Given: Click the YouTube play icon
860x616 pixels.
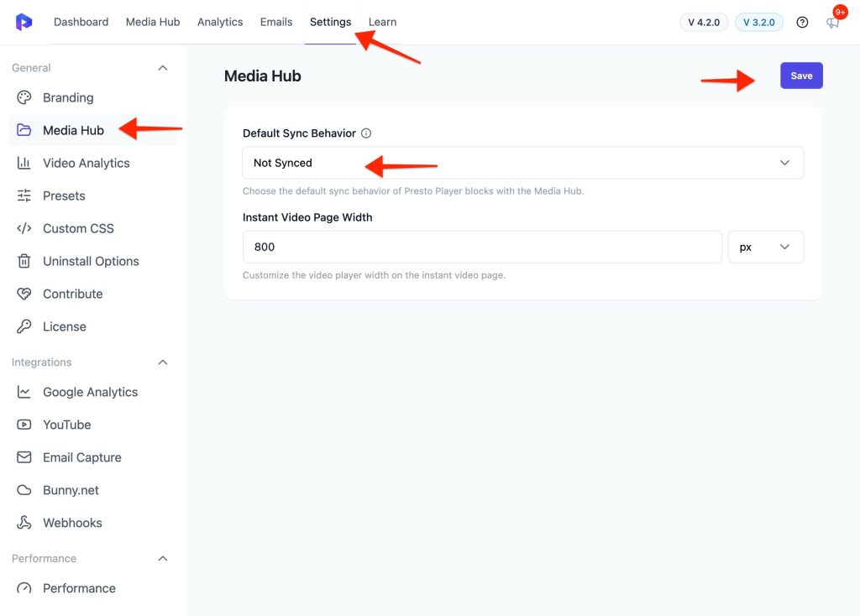Looking at the screenshot, I should tap(24, 425).
